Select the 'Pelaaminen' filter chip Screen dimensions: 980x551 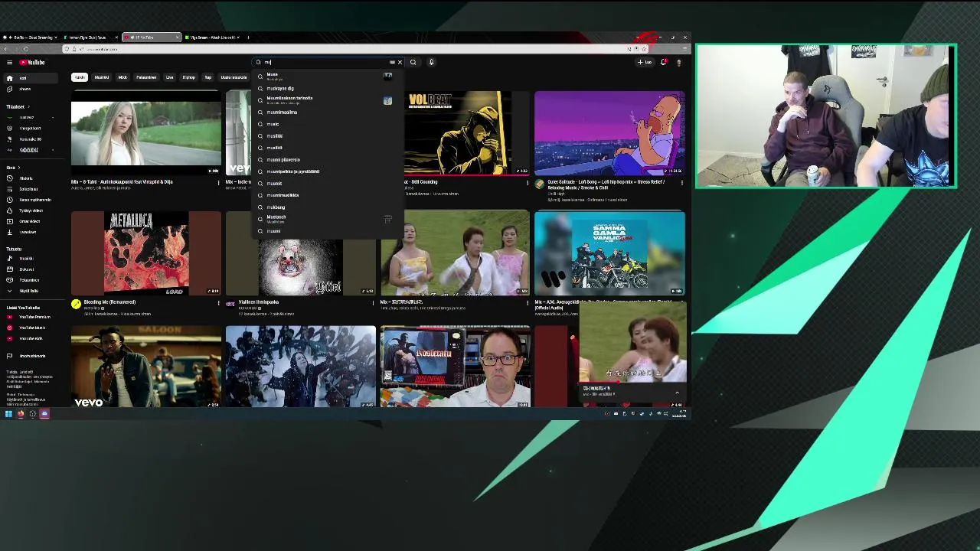click(x=146, y=77)
